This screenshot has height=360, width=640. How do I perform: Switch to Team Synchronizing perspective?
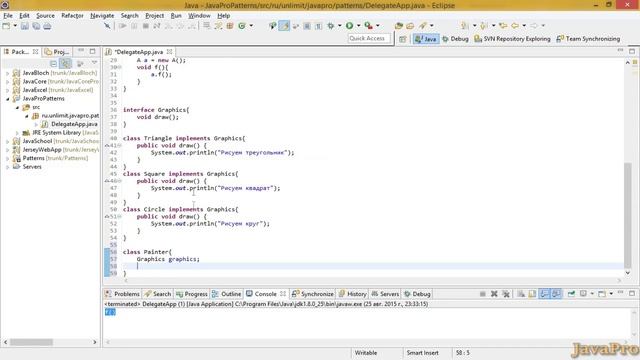click(x=588, y=39)
